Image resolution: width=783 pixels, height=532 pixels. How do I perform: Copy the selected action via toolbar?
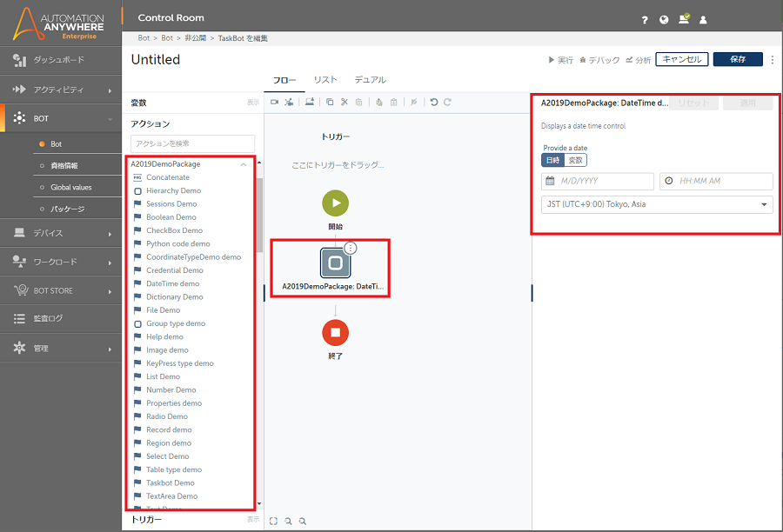[x=330, y=102]
